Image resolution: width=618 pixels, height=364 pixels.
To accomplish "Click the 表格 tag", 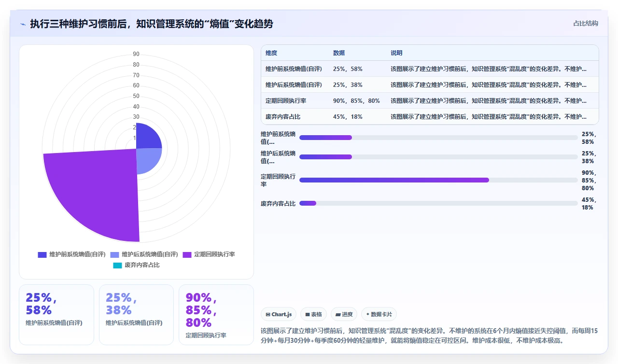I will (x=313, y=314).
